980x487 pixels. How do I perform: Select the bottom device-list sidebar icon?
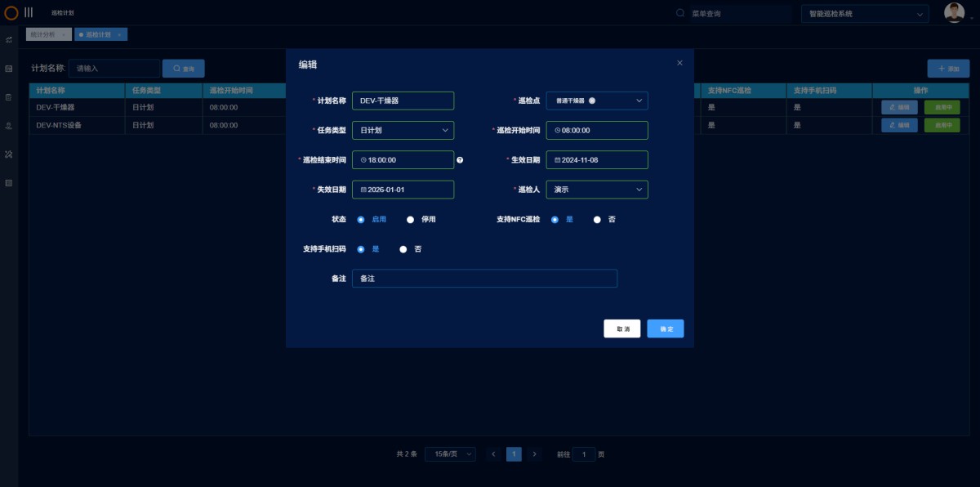(x=10, y=182)
